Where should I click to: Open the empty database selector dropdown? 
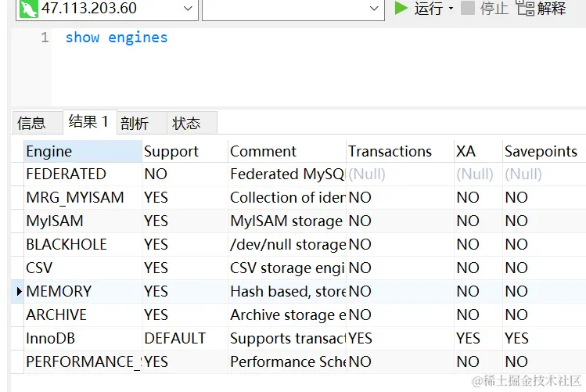pos(374,9)
